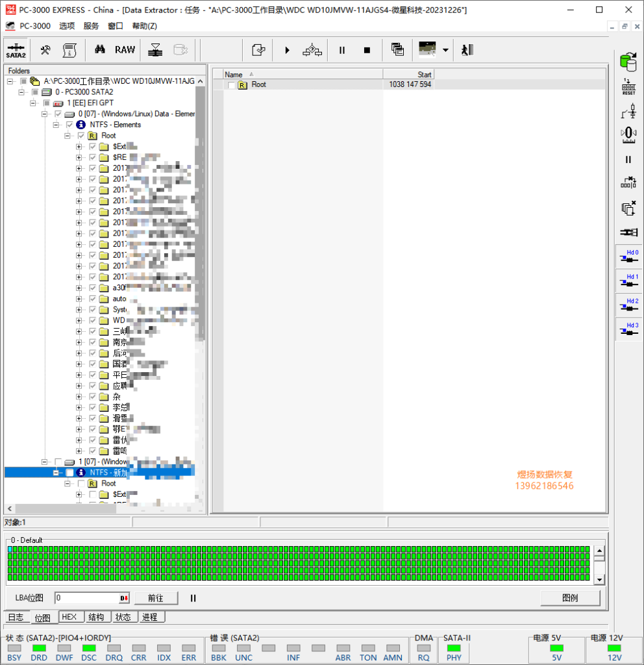This screenshot has height=665, width=644.
Task: Click the folder tree horizontal scrollbar
Action: tap(66, 508)
